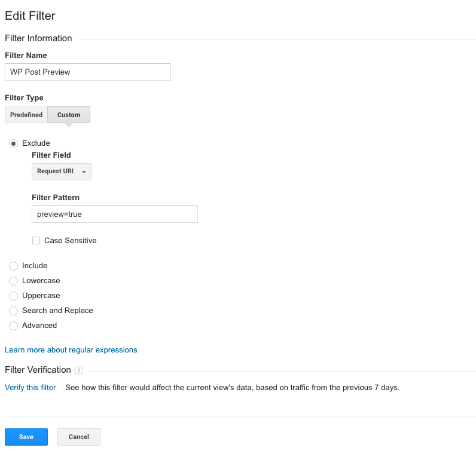Switch to the Predefined filter type
Screen dimensions: 476x460
click(x=26, y=115)
